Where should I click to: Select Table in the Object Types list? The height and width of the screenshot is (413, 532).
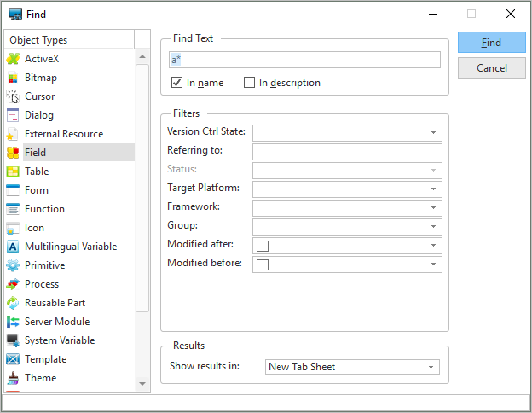37,172
